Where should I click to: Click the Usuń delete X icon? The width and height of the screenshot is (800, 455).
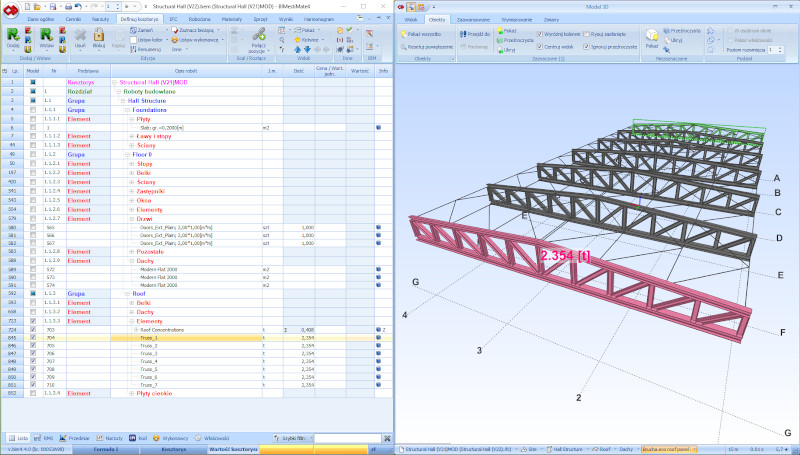coord(79,35)
